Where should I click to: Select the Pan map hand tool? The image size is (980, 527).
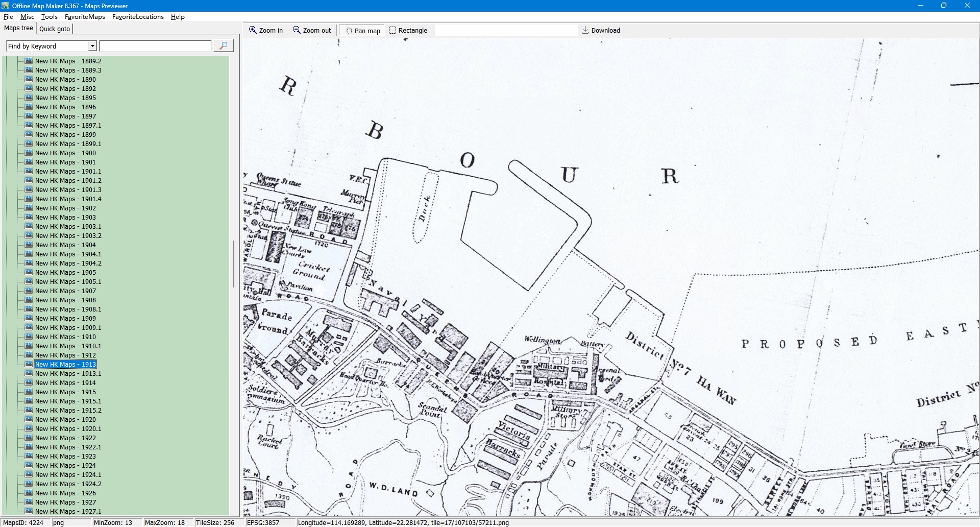pyautogui.click(x=349, y=31)
